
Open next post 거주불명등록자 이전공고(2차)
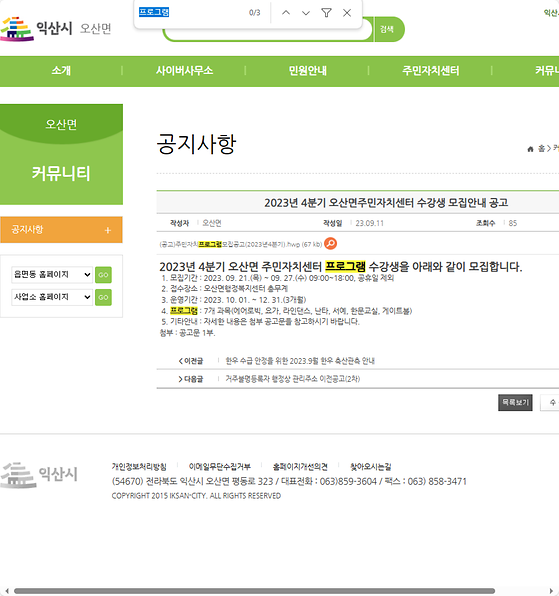click(x=293, y=379)
